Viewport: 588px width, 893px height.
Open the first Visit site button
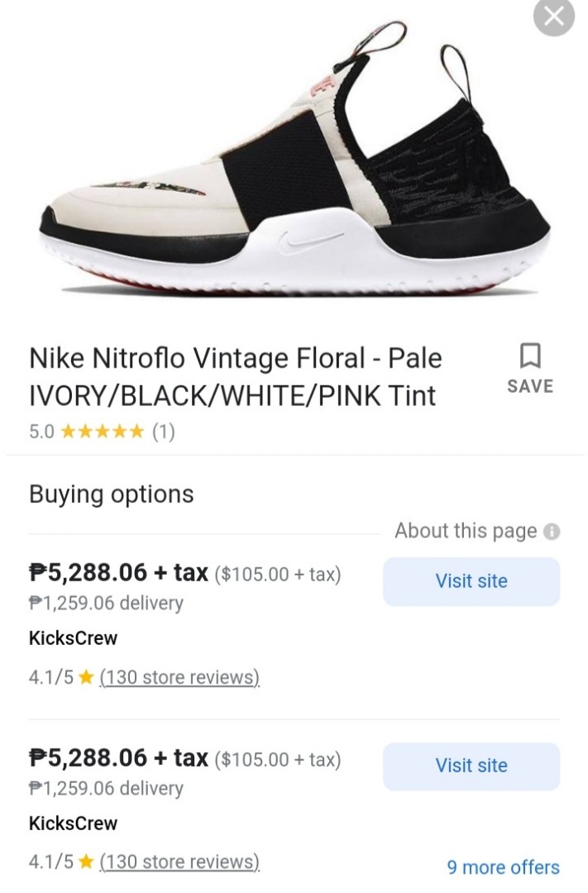tap(471, 581)
